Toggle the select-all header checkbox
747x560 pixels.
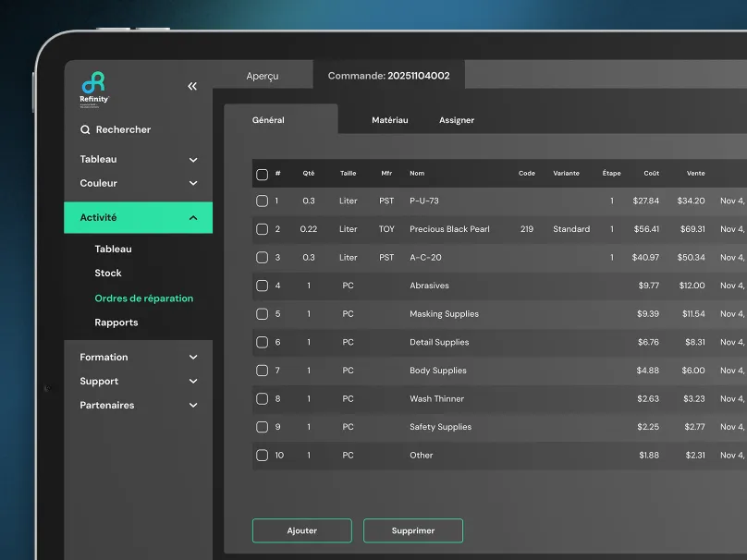point(262,174)
